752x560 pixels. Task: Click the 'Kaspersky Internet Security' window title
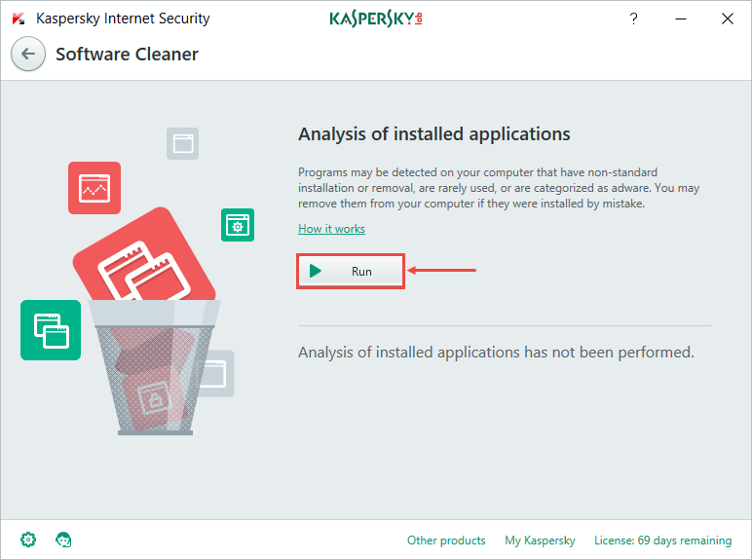tap(123, 19)
